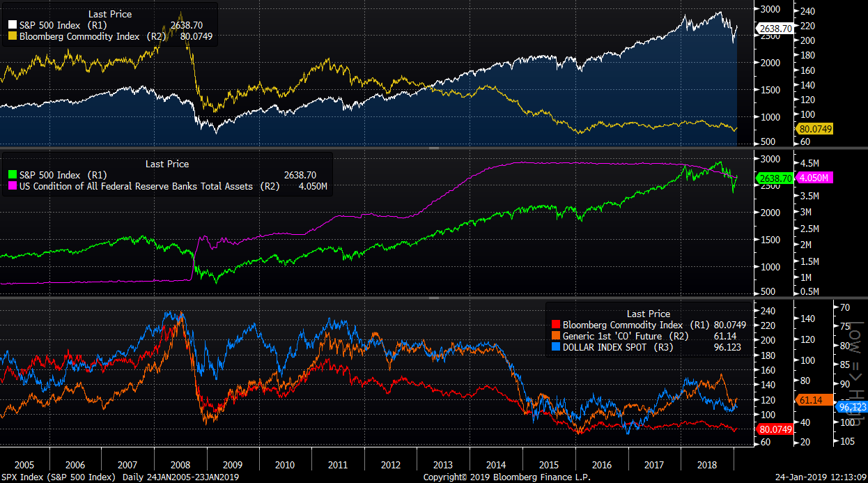868x483 pixels.
Task: Click the 2008 label on the time axis
Action: [x=180, y=464]
